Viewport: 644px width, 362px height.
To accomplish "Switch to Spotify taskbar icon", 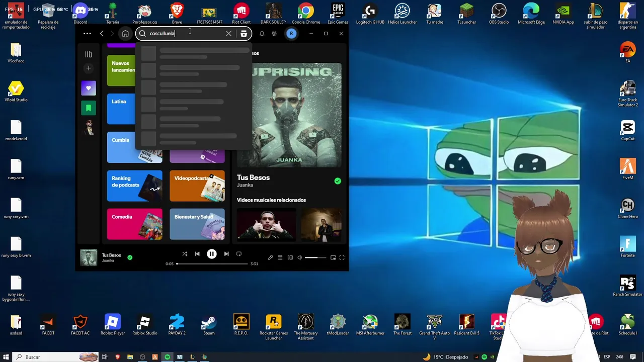I will (x=167, y=357).
